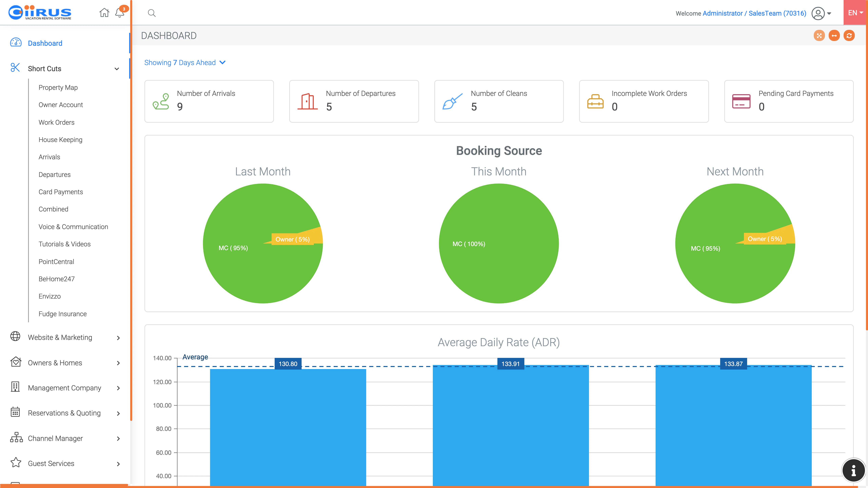Expand the Guest Services chevron

pyautogui.click(x=118, y=464)
